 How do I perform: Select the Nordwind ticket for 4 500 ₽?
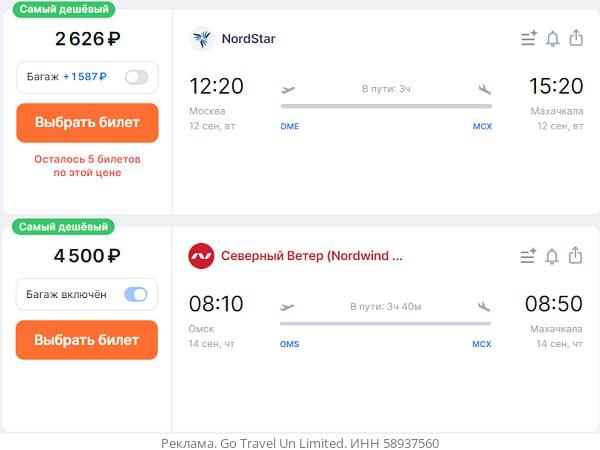click(87, 340)
